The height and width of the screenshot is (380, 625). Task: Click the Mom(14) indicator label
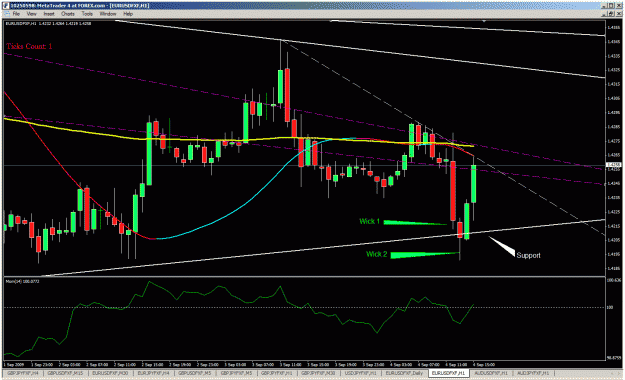tap(22, 281)
